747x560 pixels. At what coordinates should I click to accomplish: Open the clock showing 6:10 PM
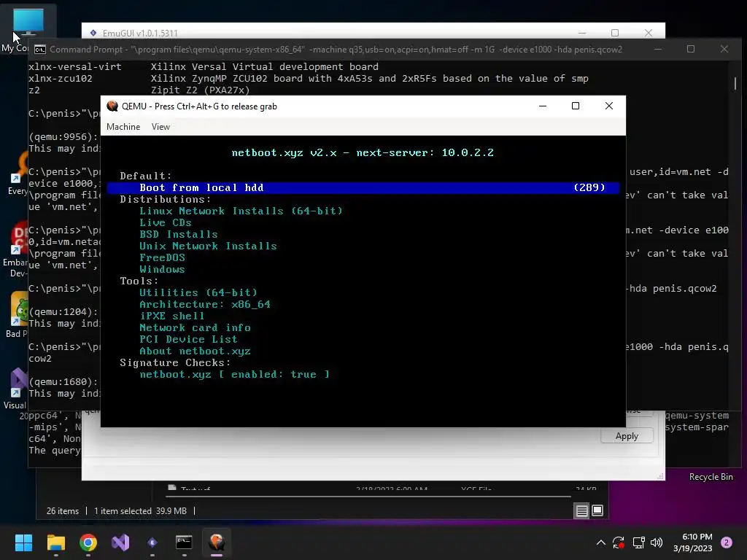[x=693, y=542]
